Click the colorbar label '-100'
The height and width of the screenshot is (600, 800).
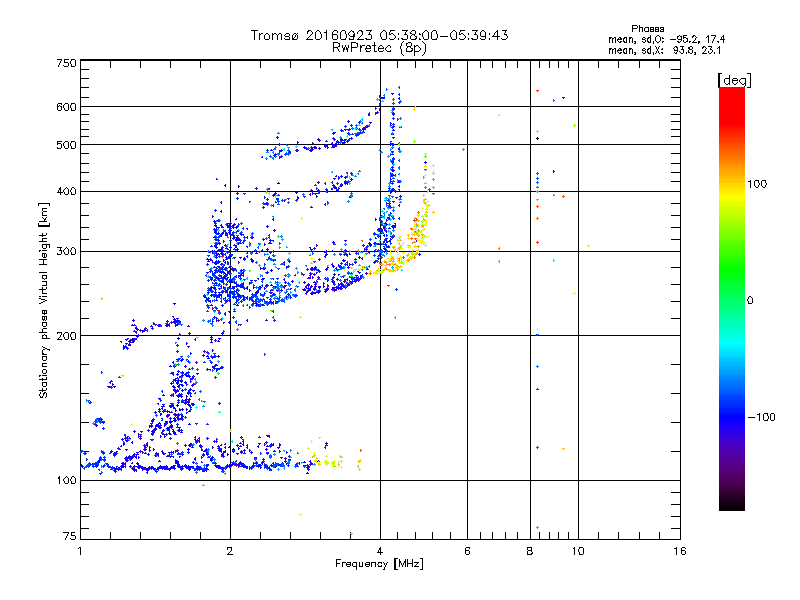tap(761, 417)
